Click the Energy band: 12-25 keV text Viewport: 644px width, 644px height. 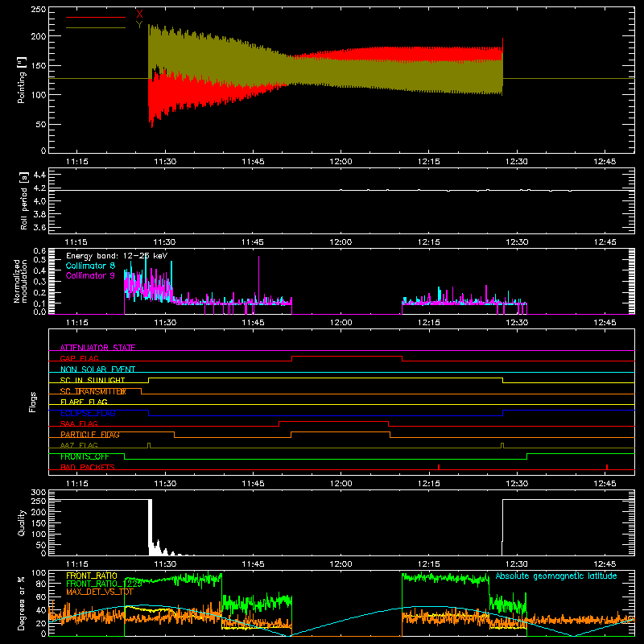pos(117,256)
